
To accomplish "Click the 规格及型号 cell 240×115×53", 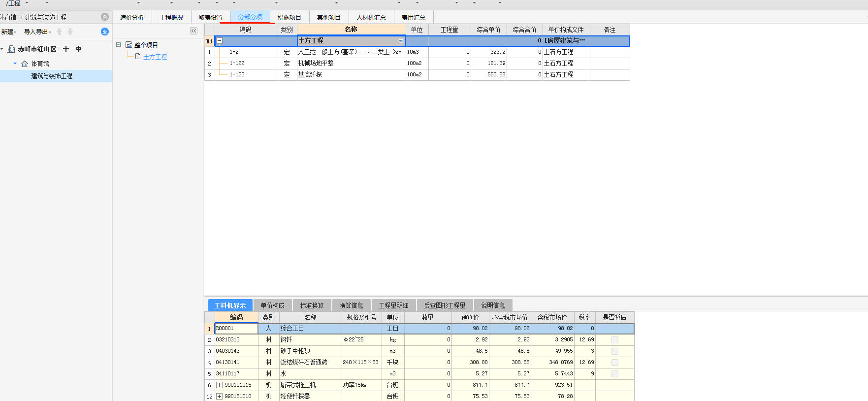I will point(362,363).
